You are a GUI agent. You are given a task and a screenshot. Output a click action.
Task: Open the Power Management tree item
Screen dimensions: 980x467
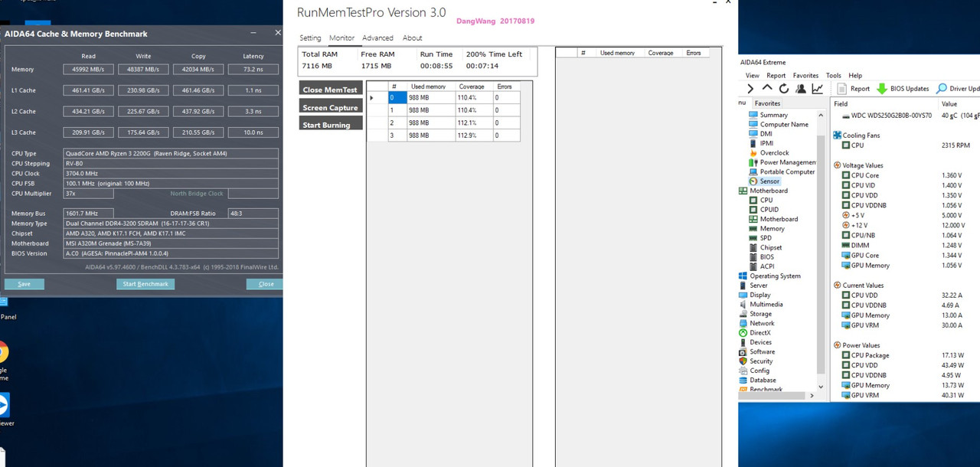click(782, 162)
